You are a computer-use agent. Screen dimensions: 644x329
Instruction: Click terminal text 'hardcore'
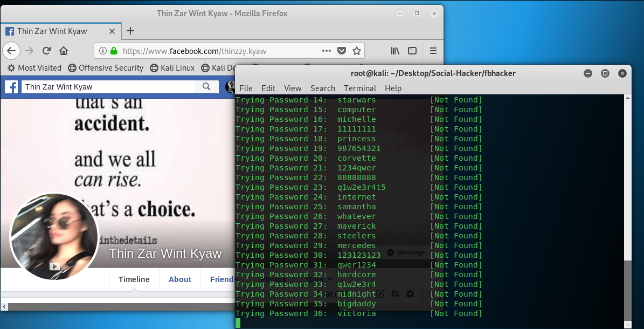357,275
